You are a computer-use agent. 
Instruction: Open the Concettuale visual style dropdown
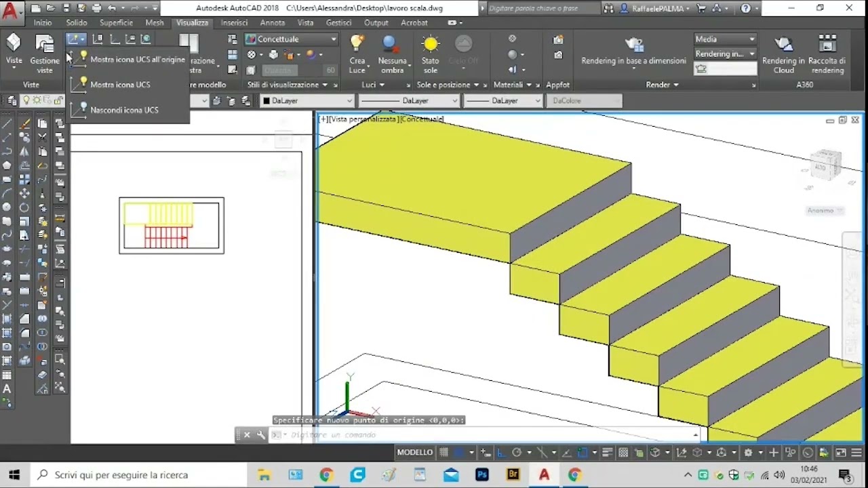[291, 39]
